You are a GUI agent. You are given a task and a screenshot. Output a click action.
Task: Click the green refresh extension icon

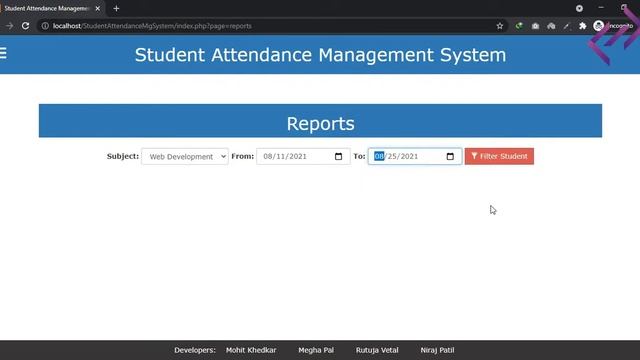click(x=519, y=26)
